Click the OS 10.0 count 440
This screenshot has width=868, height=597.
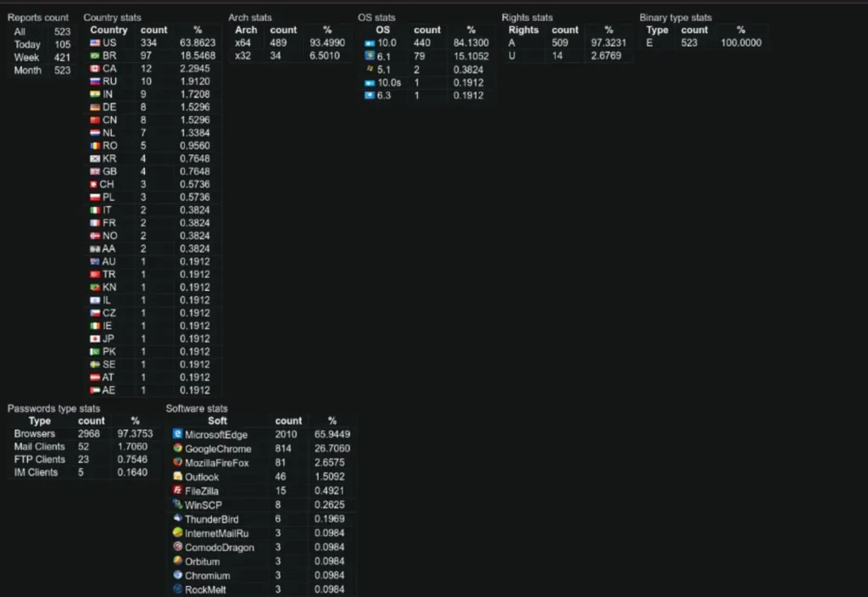coord(422,42)
